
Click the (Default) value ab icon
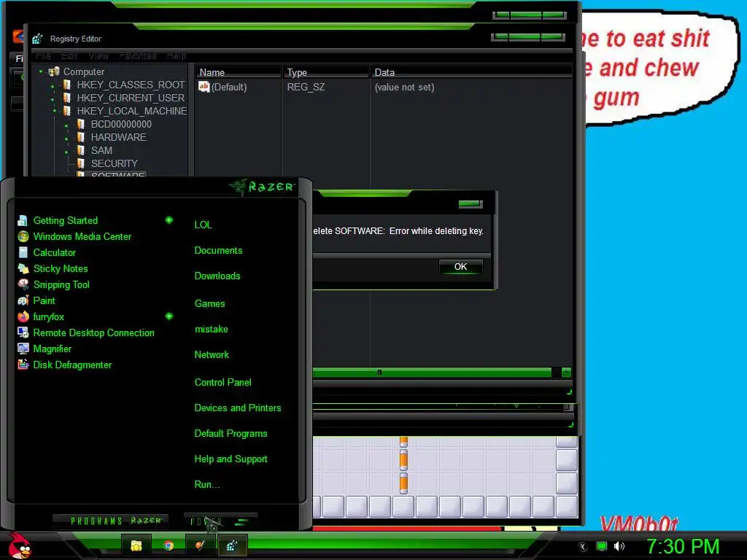(x=204, y=87)
